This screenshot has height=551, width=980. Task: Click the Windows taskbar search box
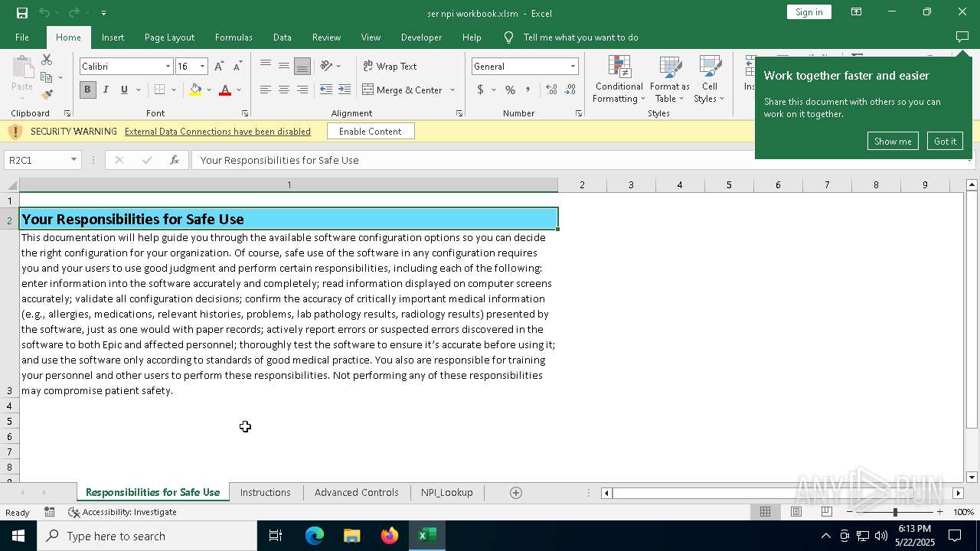[148, 536]
